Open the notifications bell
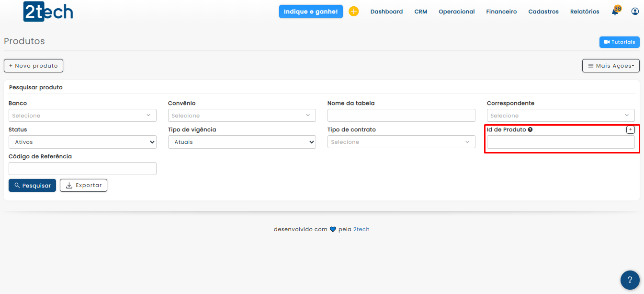The height and width of the screenshot is (294, 644). [x=615, y=12]
